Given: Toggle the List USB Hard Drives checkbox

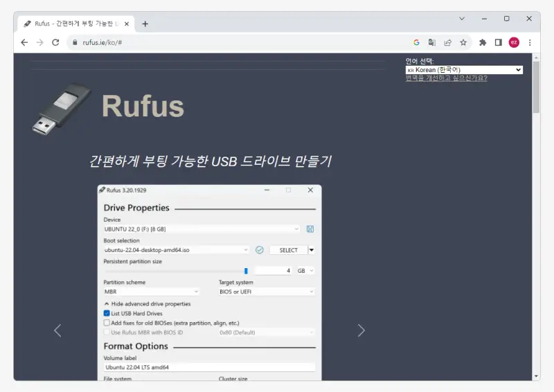Looking at the screenshot, I should click(107, 313).
